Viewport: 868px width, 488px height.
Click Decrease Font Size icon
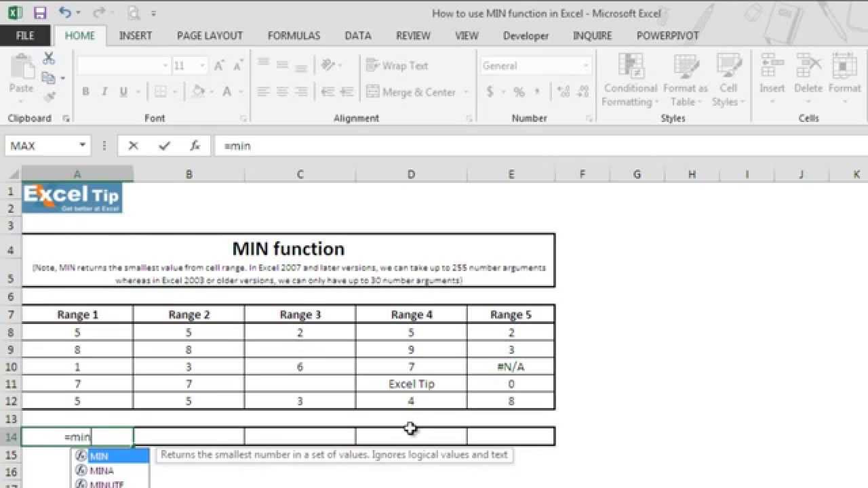(238, 66)
